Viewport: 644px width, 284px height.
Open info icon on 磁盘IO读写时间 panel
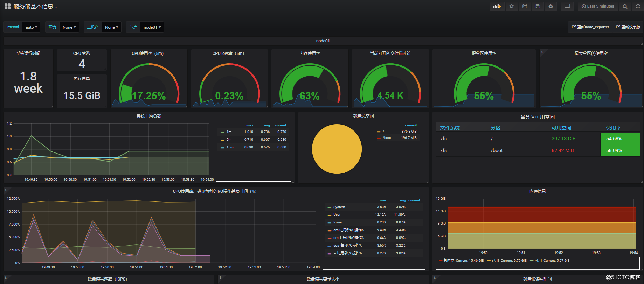point(435,278)
